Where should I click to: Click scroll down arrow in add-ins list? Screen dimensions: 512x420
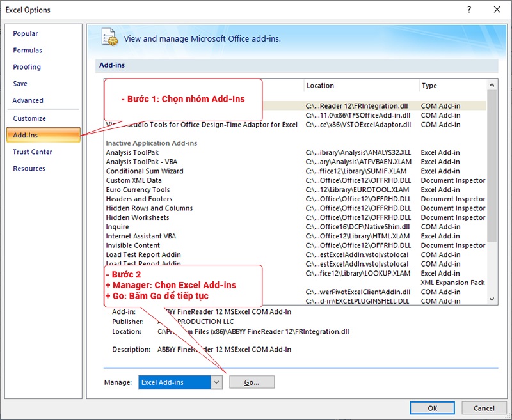(x=492, y=299)
